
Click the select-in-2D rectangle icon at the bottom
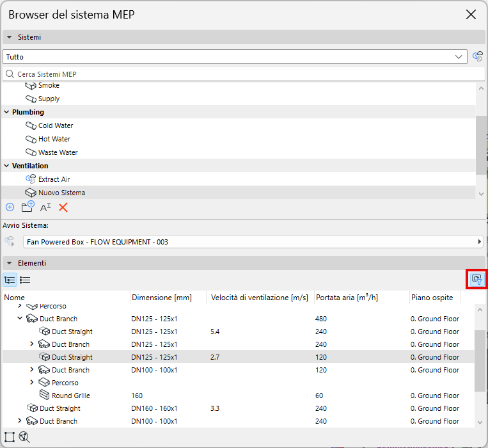tap(10, 436)
